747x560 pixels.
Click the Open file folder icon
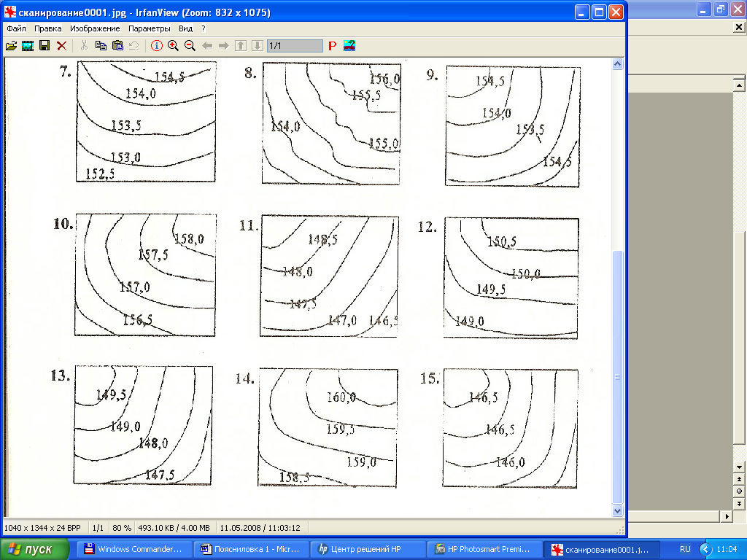[x=11, y=46]
